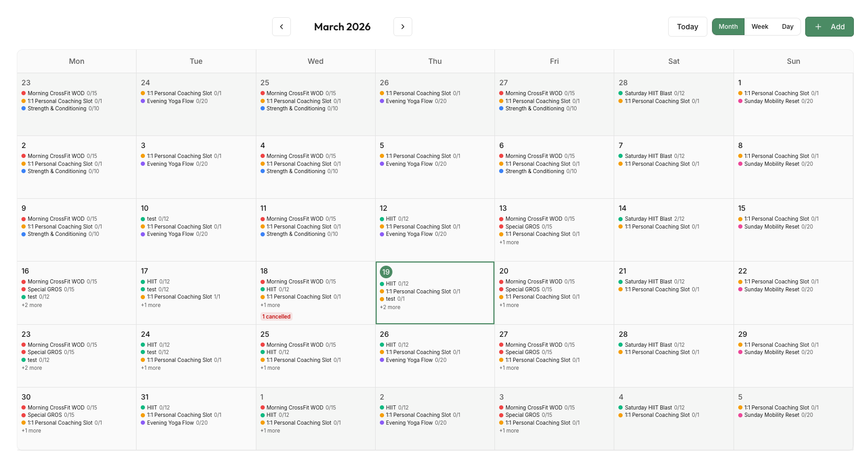The image size is (868, 466).
Task: Expand +1 more on Friday 13
Action: (x=509, y=242)
